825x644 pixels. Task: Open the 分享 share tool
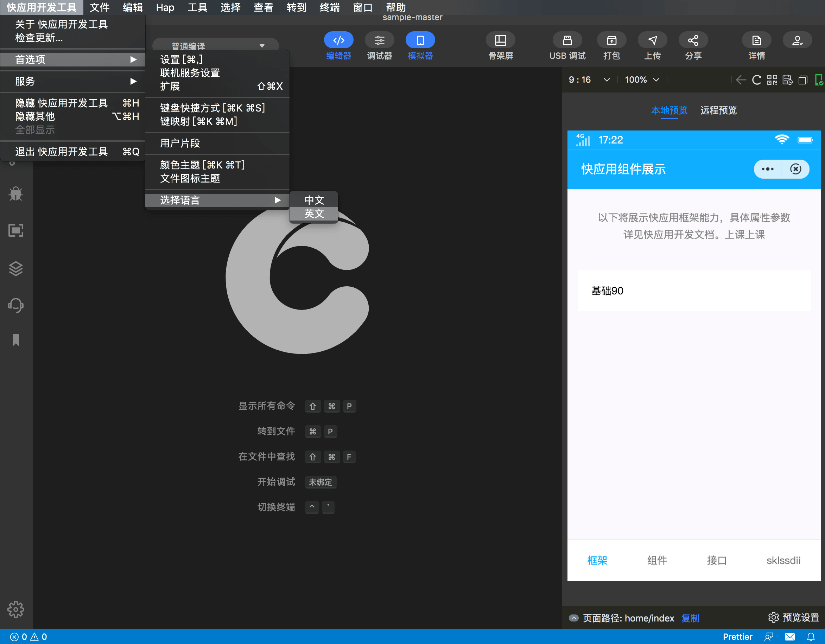[693, 46]
